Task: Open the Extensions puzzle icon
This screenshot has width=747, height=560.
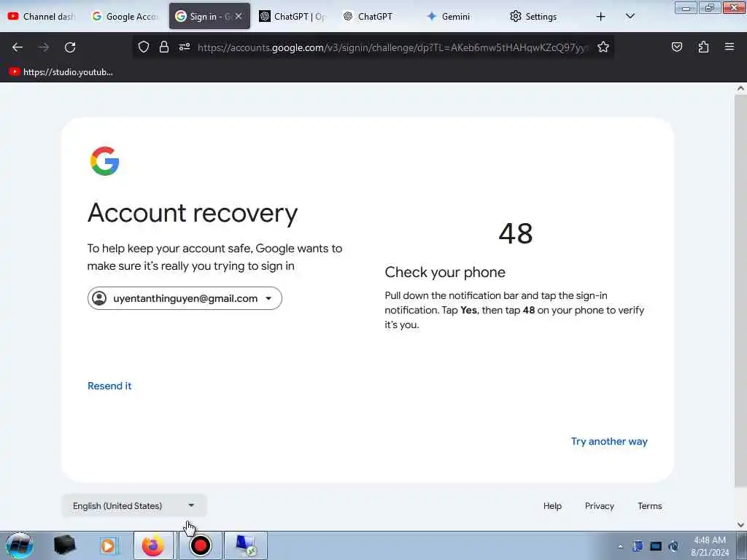Action: [703, 47]
